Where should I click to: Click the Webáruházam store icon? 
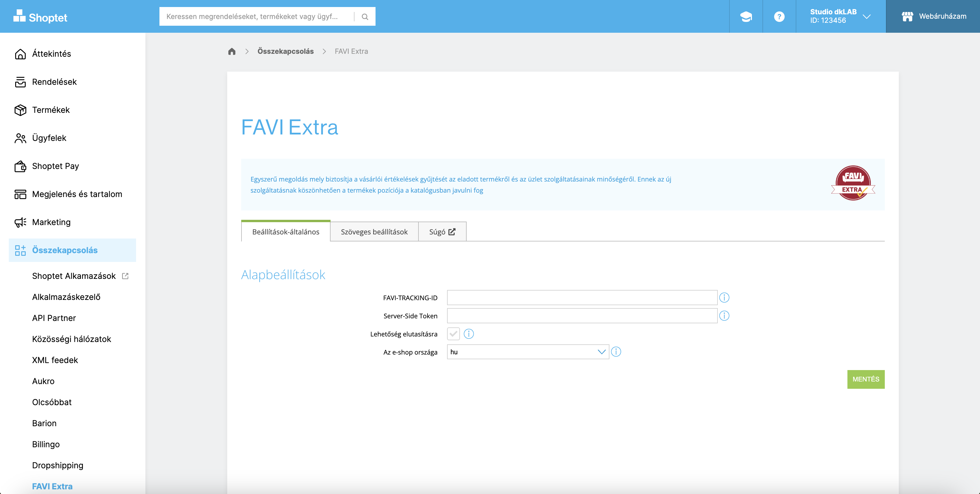pos(907,16)
